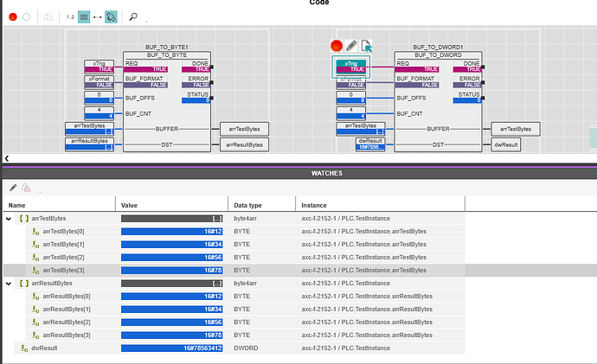Image resolution: width=597 pixels, height=364 pixels.
Task: Click the empty circle button in the Code toolbar
Action: [27, 16]
